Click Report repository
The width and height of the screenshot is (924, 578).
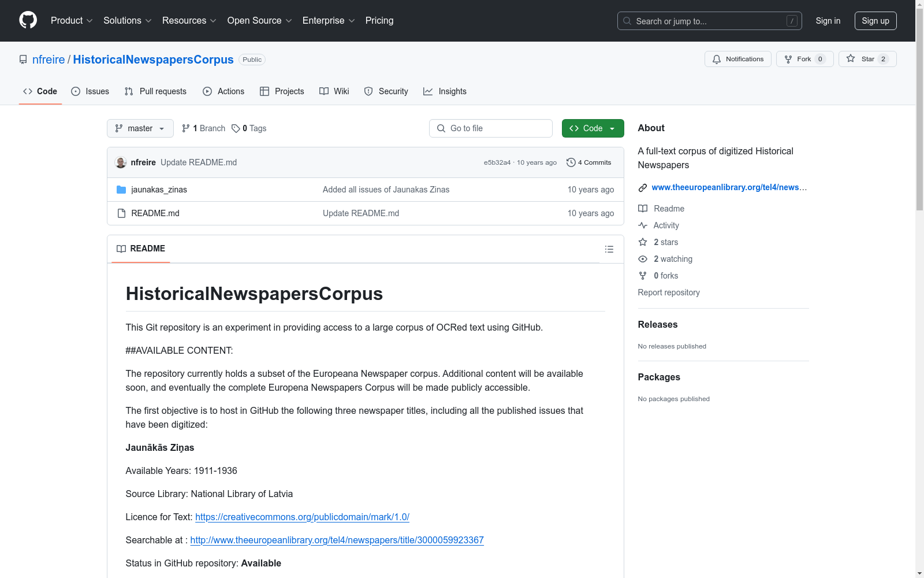(x=669, y=292)
